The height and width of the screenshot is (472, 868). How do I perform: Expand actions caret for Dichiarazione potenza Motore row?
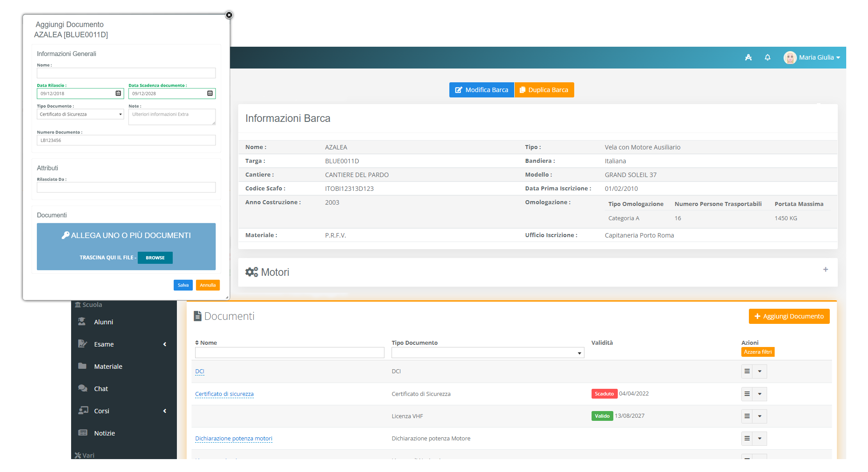tap(760, 439)
